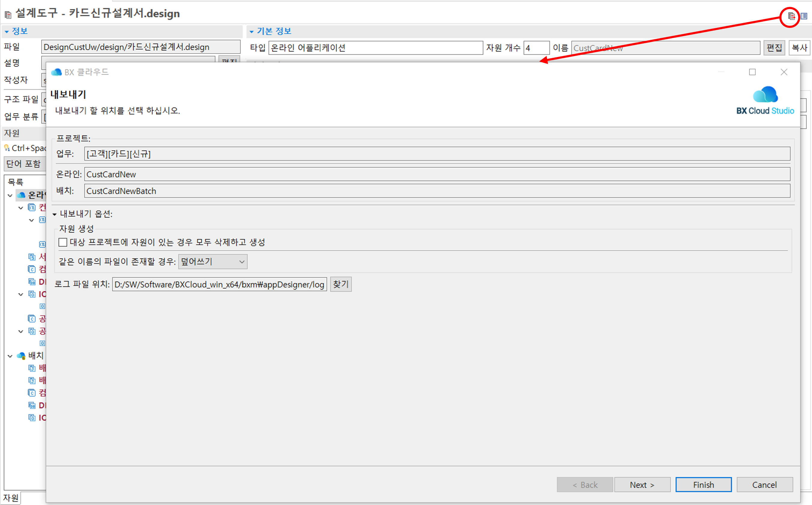Maximize the BX 클라우드 dialog window
Screen dimensions: 812x505
click(752, 72)
